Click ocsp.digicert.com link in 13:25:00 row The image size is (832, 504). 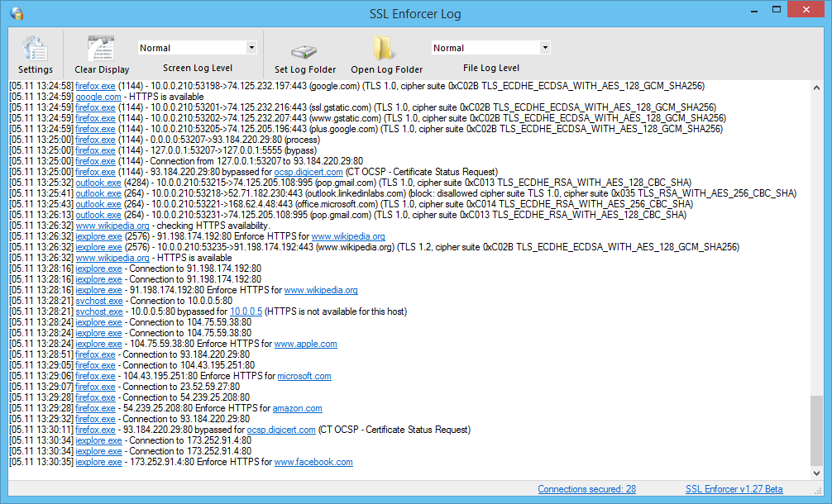click(x=308, y=172)
